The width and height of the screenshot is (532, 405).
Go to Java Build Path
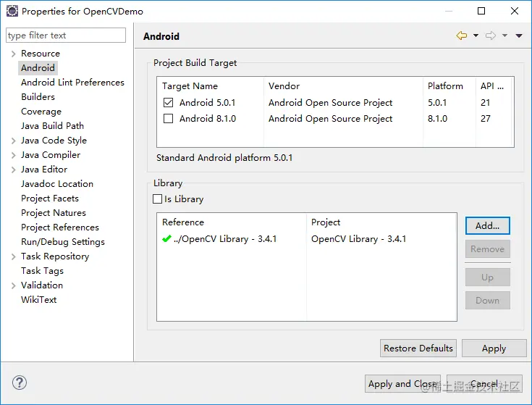click(x=52, y=126)
